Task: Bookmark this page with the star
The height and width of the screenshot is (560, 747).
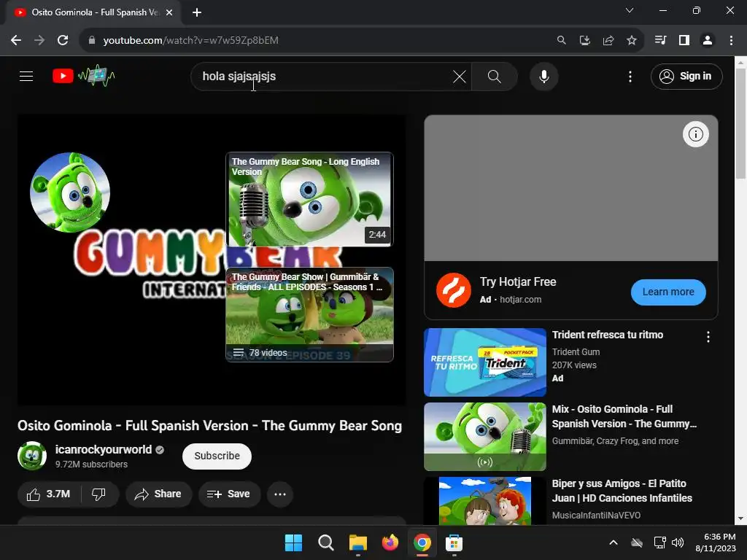Action: [x=631, y=41]
